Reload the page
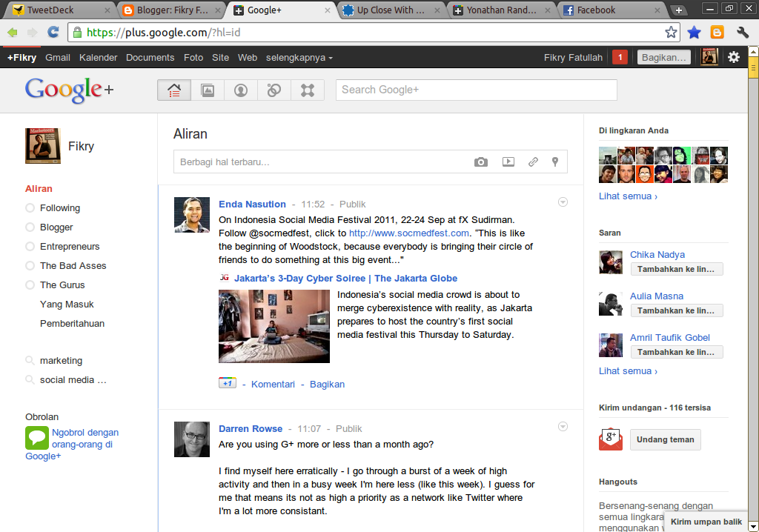The width and height of the screenshot is (759, 532). pyautogui.click(x=53, y=33)
